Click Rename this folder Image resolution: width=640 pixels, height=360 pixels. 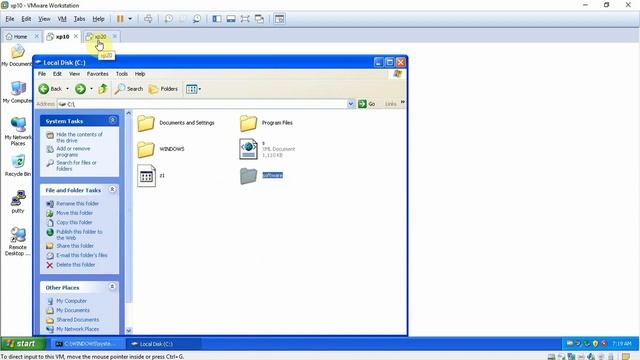pos(77,203)
